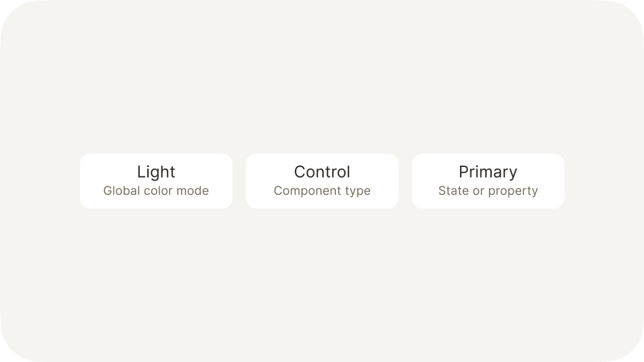The image size is (644, 362).
Task: Click the gap between Control and Primary cards
Action: [405, 181]
